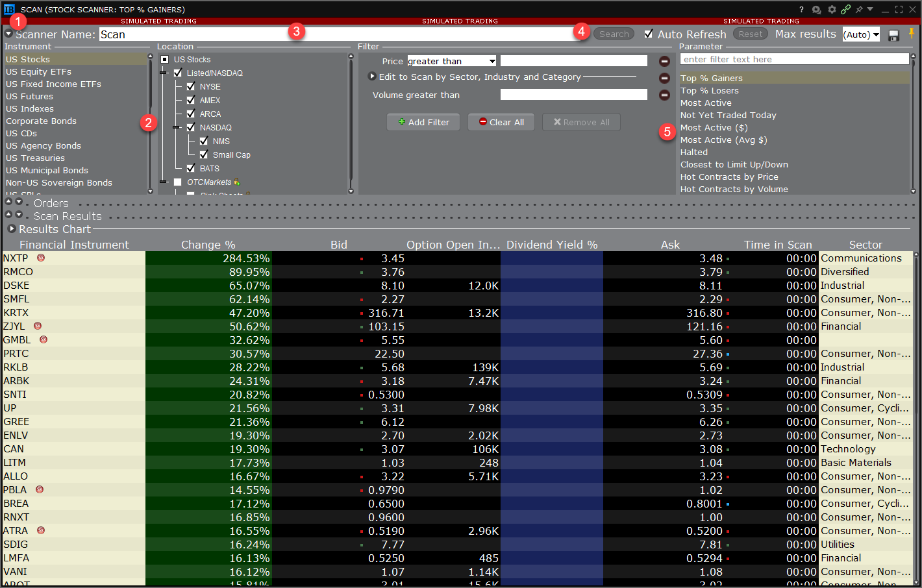
Task: Expand the Results Chart section
Action: [12, 228]
